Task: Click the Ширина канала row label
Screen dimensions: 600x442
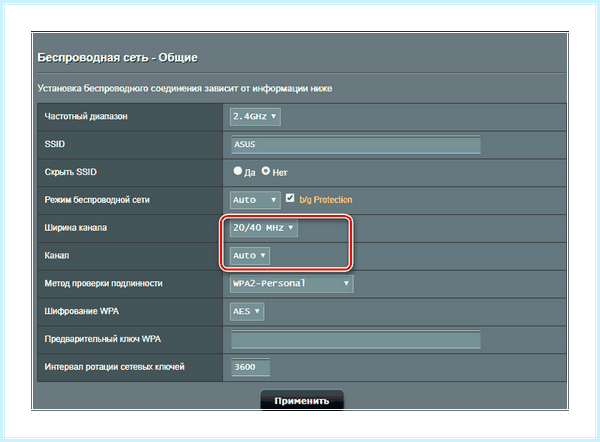Action: [x=76, y=228]
